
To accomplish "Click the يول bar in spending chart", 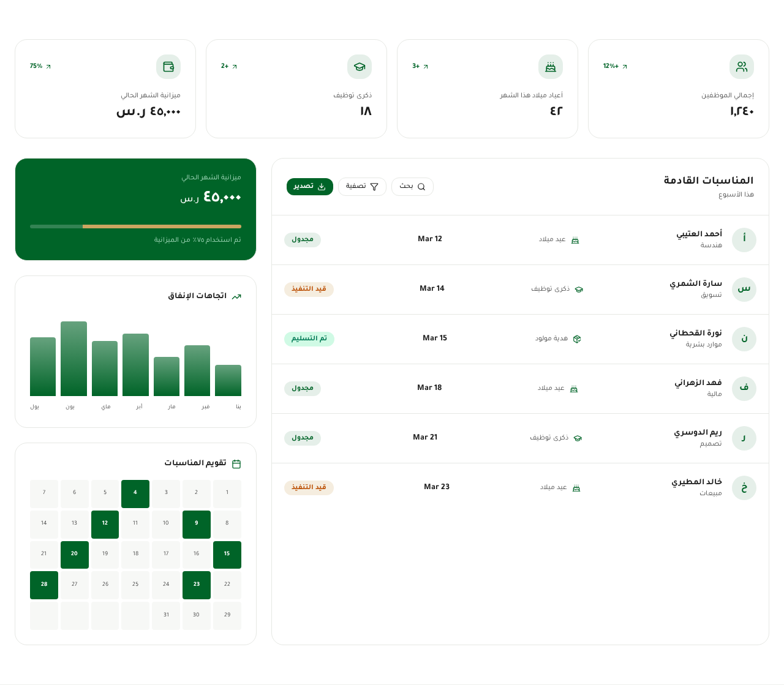I will pos(43,367).
